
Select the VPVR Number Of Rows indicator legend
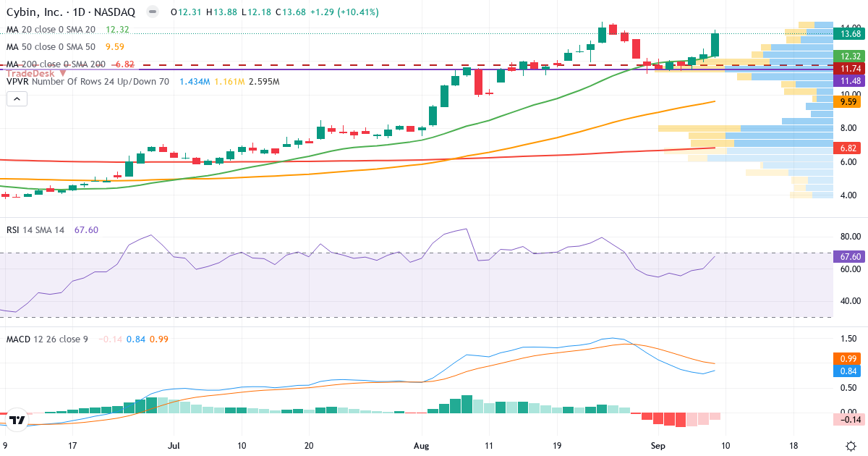(88, 82)
